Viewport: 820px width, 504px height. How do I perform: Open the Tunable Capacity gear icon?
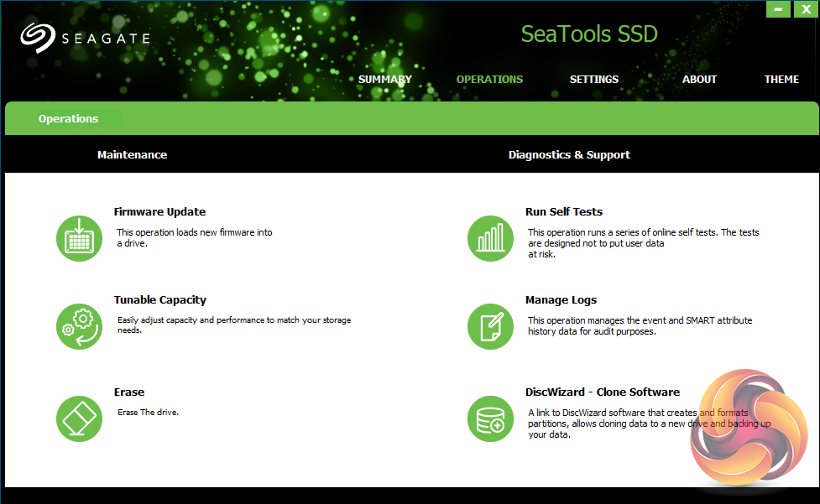point(79,326)
